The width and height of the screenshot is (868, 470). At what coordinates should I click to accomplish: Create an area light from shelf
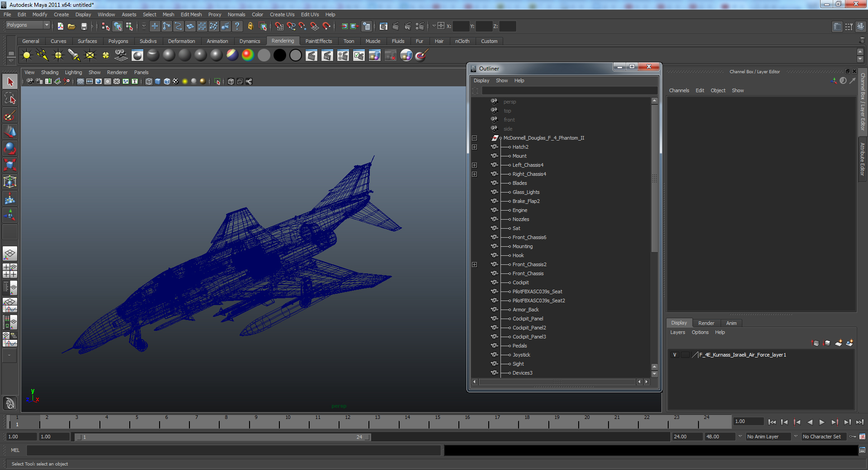(x=90, y=56)
